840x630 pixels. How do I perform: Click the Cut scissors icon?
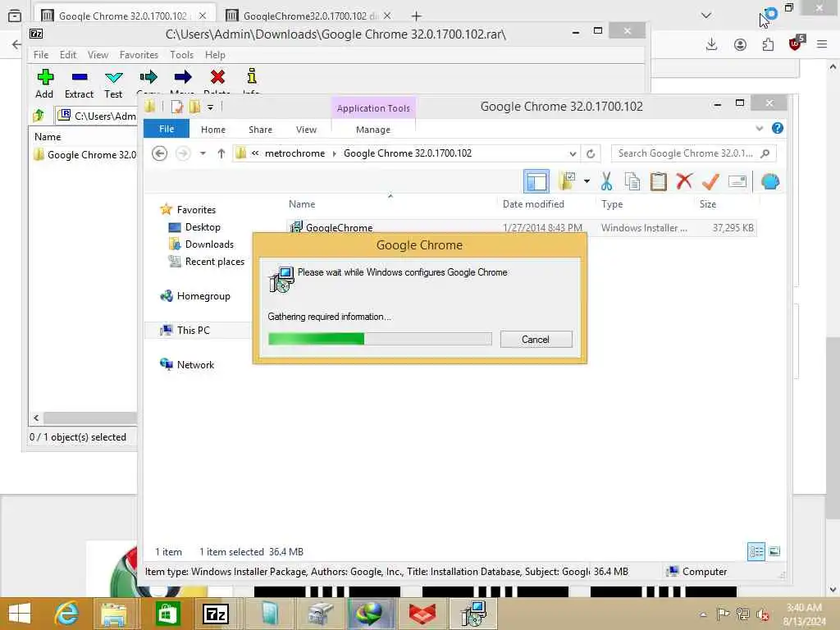(606, 181)
